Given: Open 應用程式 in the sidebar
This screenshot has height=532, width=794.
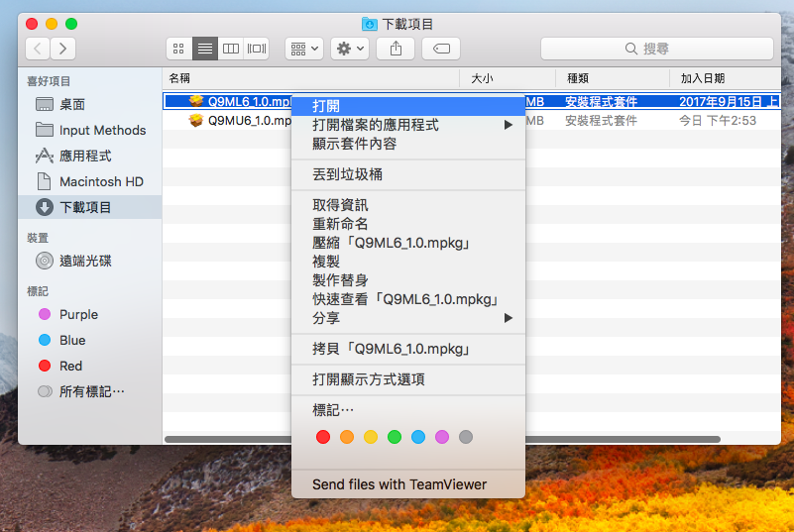Looking at the screenshot, I should 90,156.
